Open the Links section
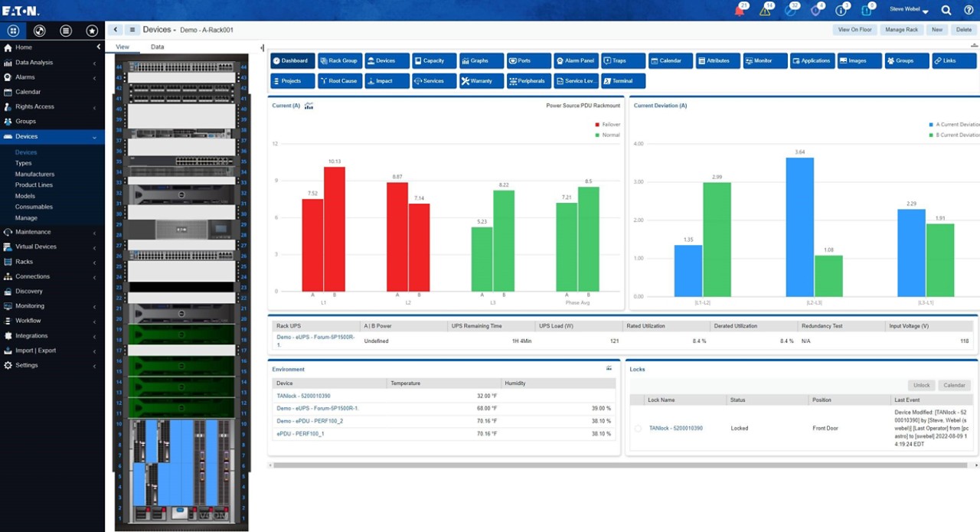This screenshot has width=980, height=532. pyautogui.click(x=954, y=60)
